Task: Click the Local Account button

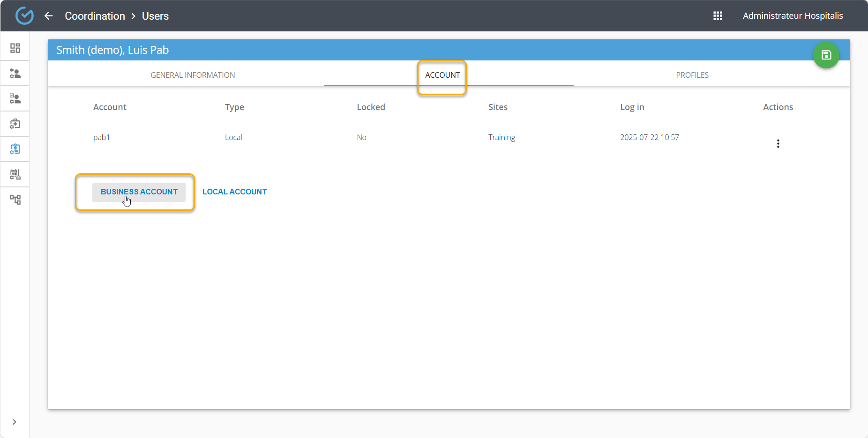Action: coord(234,192)
